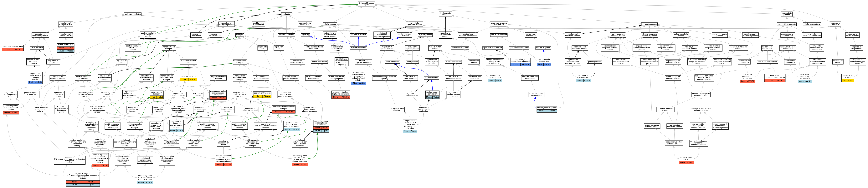
Task: Click the "export from cell" node
Action: click(279, 48)
